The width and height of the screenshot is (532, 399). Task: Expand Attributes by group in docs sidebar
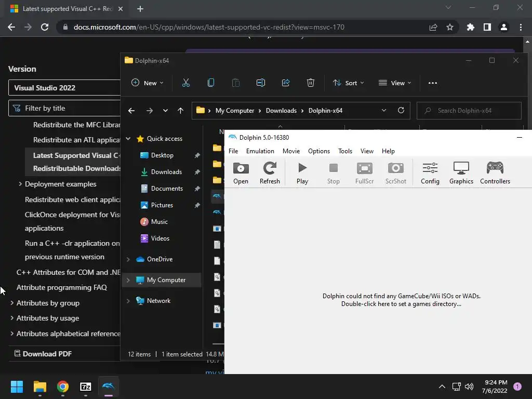coord(12,303)
